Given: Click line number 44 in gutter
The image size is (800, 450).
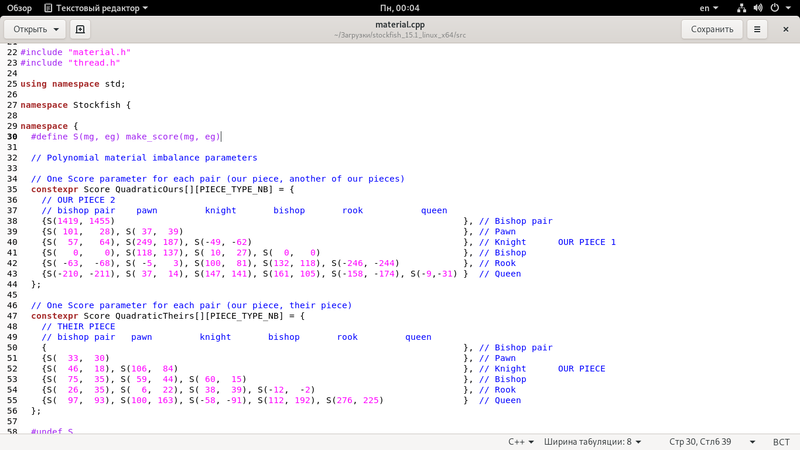Looking at the screenshot, I should coord(12,284).
